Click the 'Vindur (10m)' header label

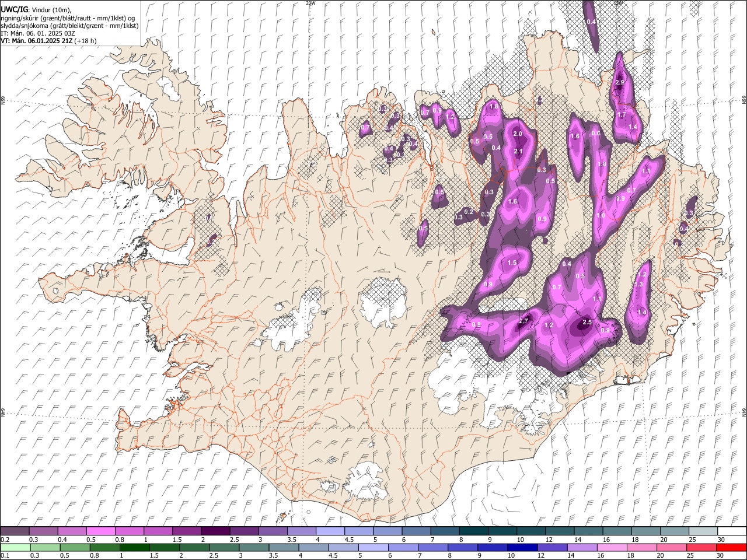point(51,10)
